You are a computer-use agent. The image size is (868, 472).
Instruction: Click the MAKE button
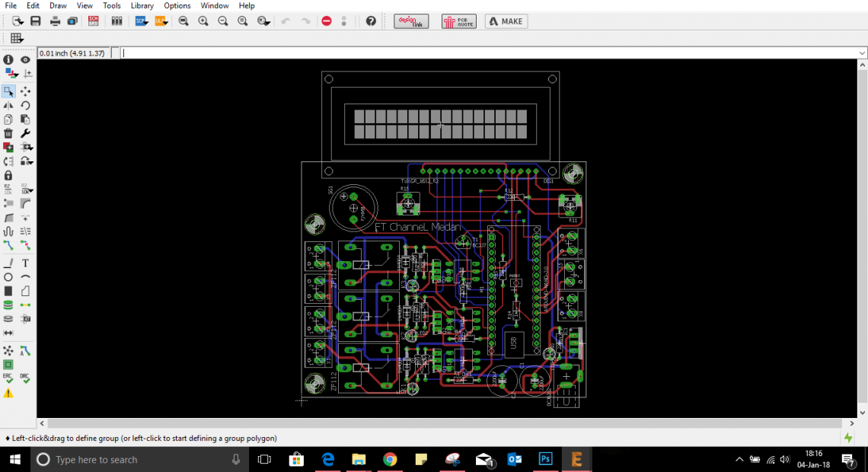click(506, 21)
